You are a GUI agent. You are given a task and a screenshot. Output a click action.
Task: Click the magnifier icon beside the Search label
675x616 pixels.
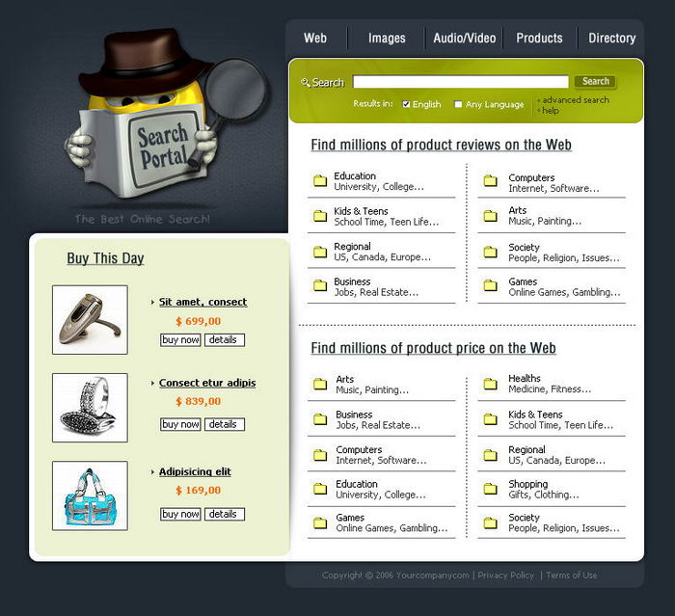[305, 83]
